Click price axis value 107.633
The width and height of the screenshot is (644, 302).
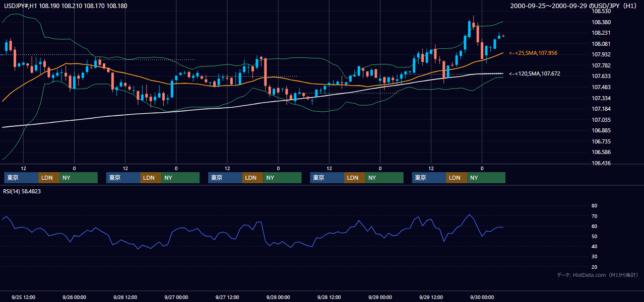tap(602, 76)
